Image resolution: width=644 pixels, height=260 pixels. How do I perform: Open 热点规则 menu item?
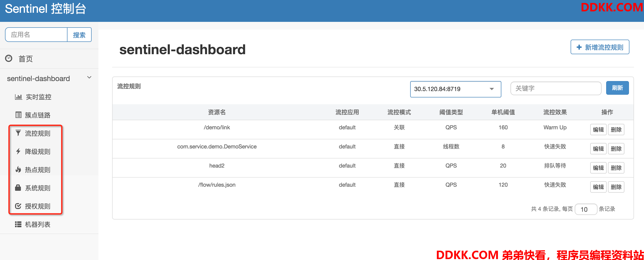(x=38, y=170)
